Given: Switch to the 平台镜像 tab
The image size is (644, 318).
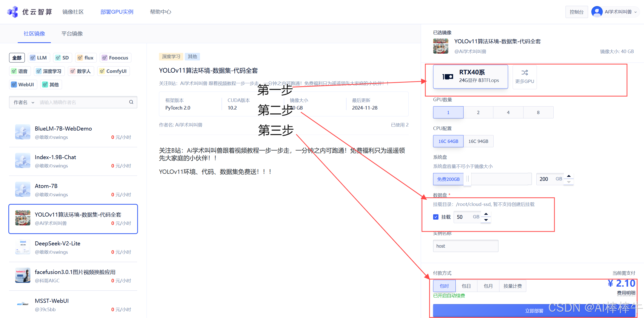Looking at the screenshot, I should point(72,34).
